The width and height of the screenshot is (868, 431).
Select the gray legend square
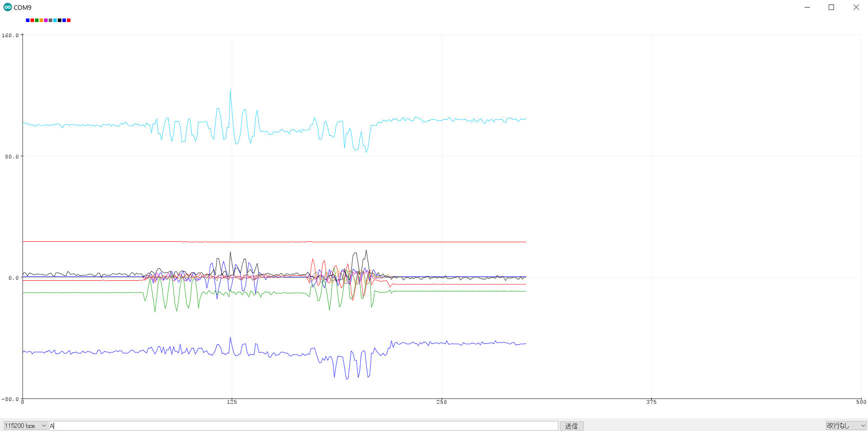click(51, 21)
